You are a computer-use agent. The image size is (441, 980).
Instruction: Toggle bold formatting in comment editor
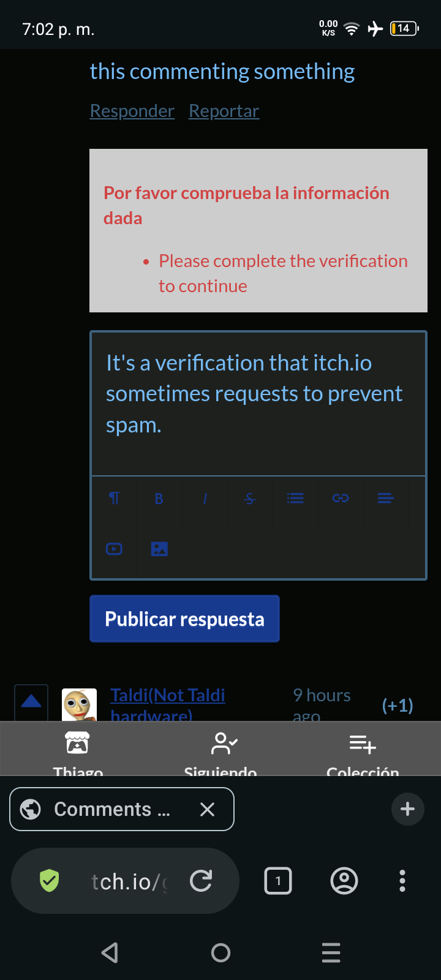pyautogui.click(x=159, y=499)
